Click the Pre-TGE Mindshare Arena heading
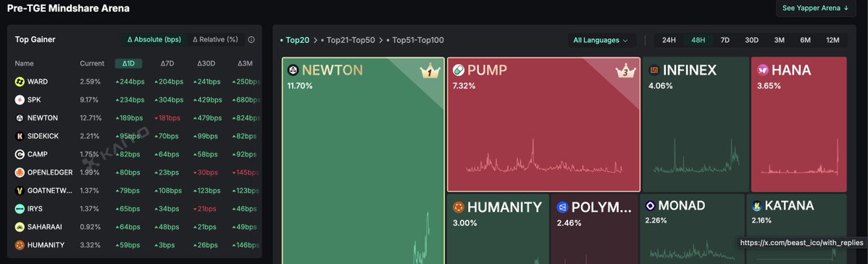 (68, 8)
